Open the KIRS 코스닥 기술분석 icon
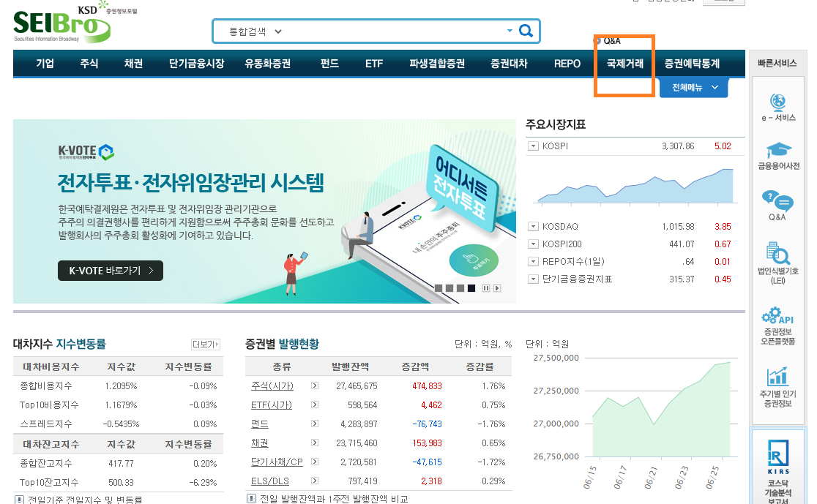This screenshot has width=817, height=504. coord(778,456)
